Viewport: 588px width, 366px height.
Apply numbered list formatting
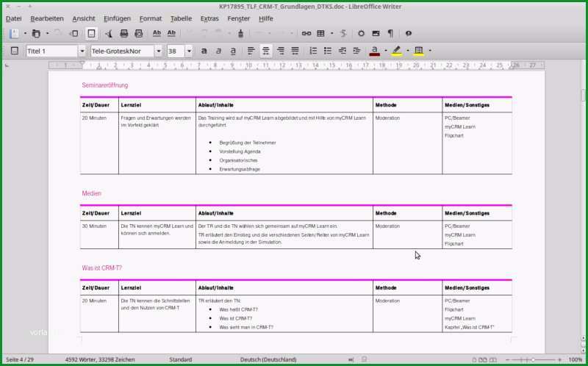[313, 51]
